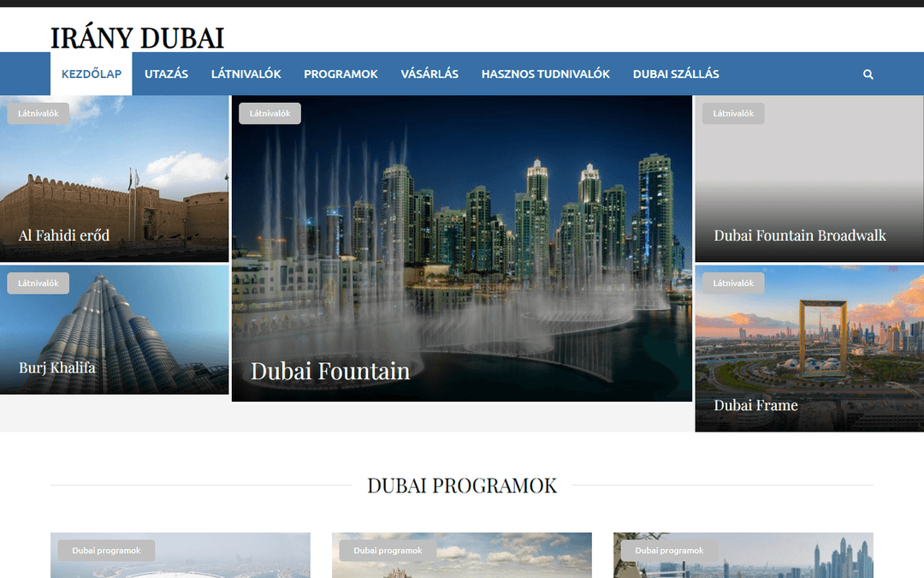Click middle Dubai programok tag
Viewport: 924px width, 578px height.
pyautogui.click(x=388, y=551)
